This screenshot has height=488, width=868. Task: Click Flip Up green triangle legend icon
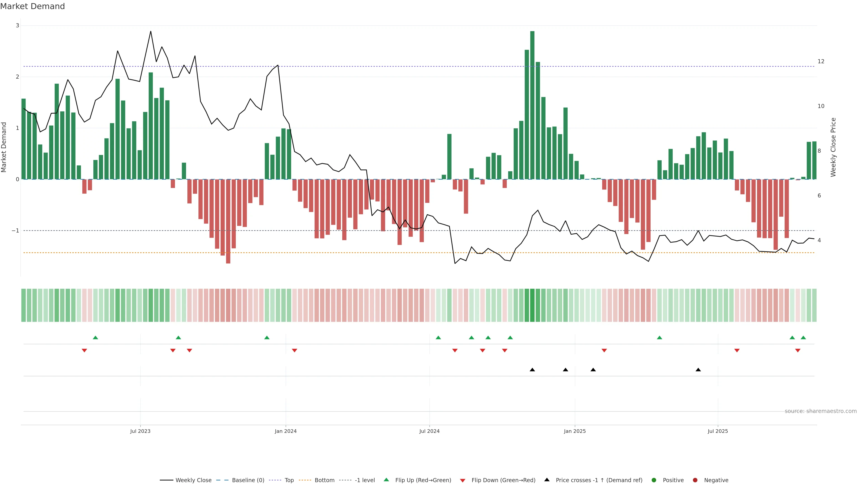387,480
